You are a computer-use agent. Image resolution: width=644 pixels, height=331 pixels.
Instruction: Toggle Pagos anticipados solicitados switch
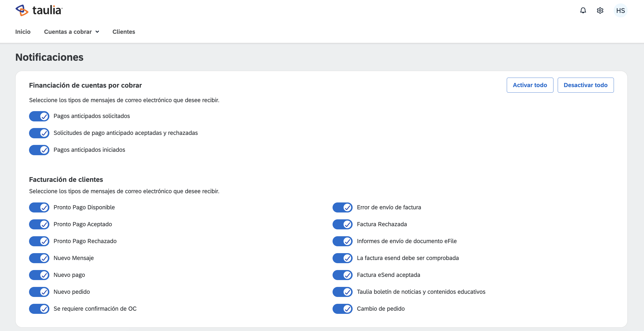coord(39,116)
